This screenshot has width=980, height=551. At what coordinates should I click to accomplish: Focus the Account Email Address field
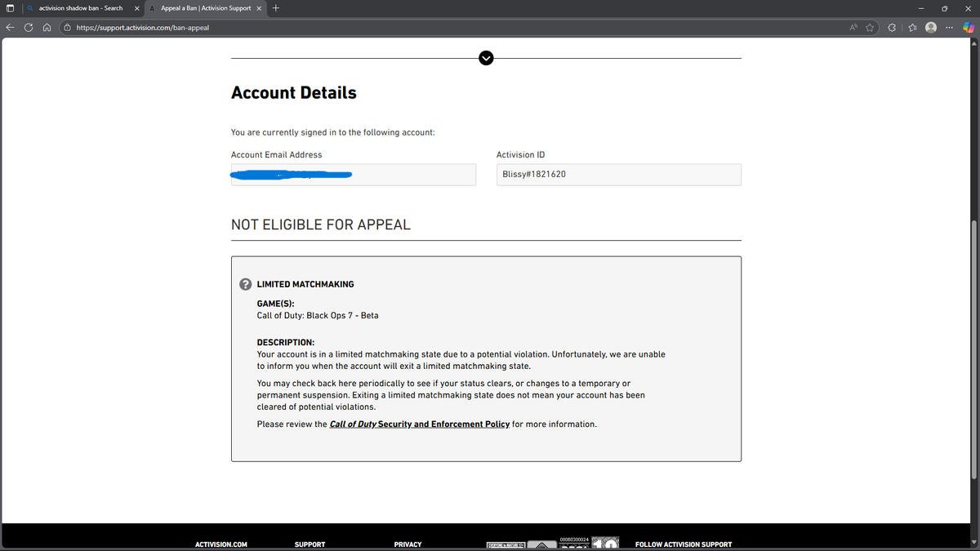pyautogui.click(x=354, y=175)
